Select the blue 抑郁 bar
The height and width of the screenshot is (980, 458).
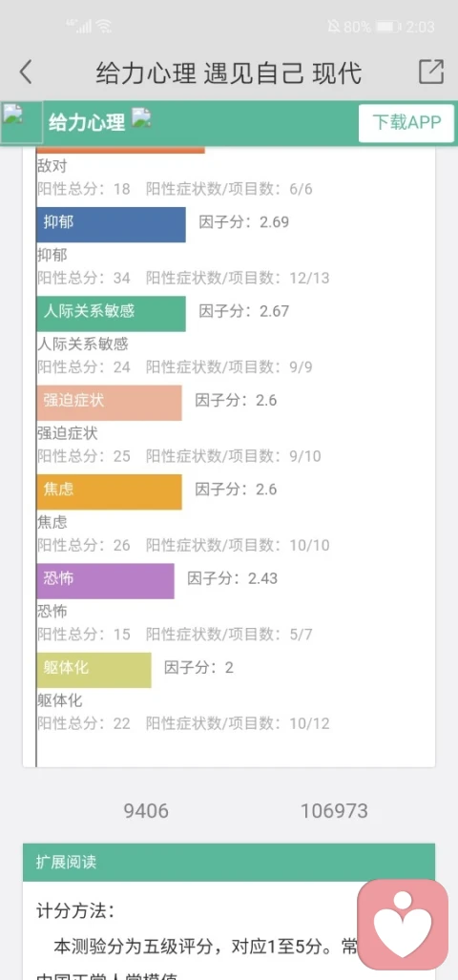112,224
